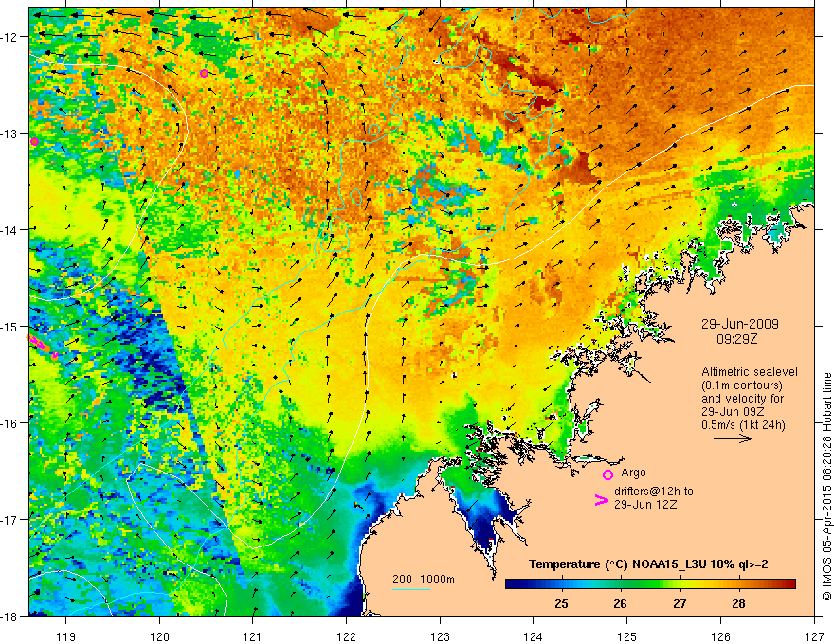
Task: Click the latitude axis label '-13'
Action: [x=9, y=134]
